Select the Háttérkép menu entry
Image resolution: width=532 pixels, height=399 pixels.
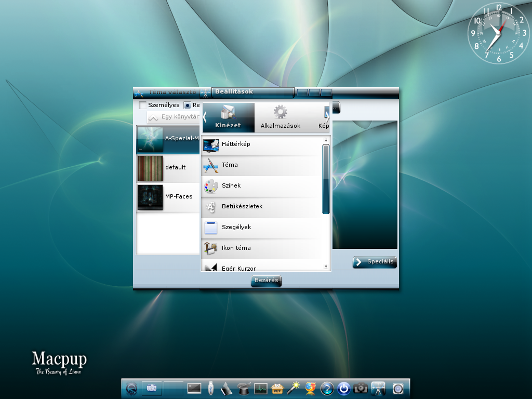(262, 145)
